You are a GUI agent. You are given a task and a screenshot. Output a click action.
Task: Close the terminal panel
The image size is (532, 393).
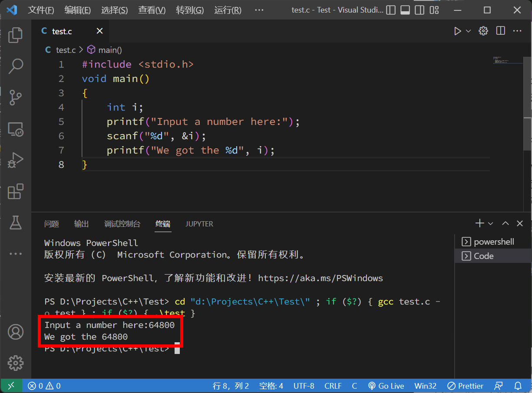(x=520, y=223)
